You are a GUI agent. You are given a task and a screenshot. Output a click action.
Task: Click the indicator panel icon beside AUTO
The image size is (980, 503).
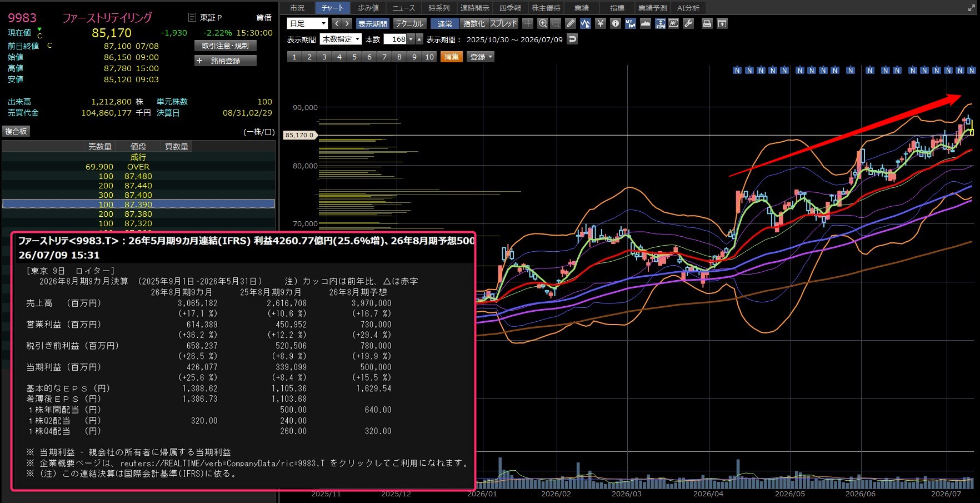click(x=673, y=23)
